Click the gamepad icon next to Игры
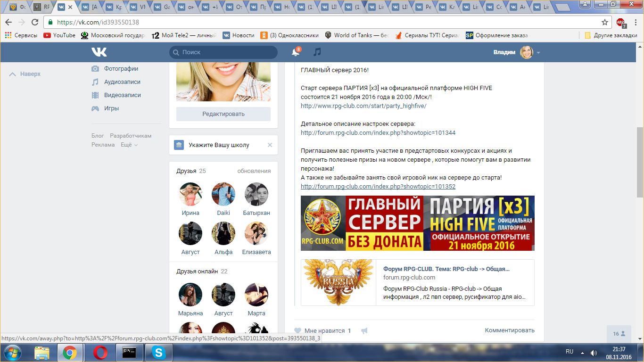 pos(95,108)
